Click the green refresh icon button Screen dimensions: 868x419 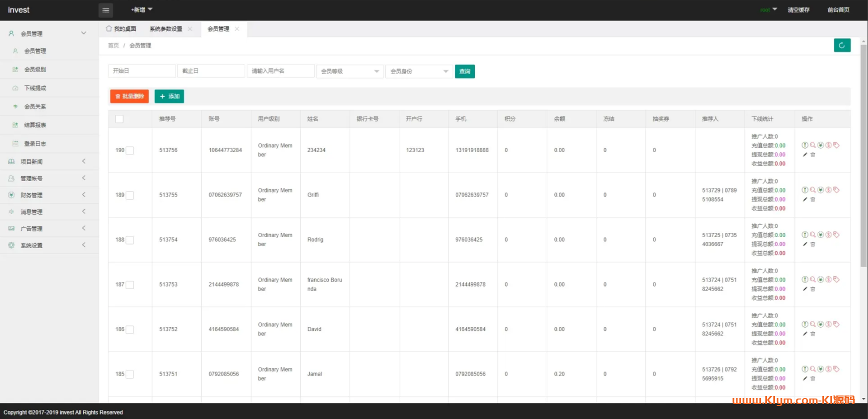click(x=842, y=45)
